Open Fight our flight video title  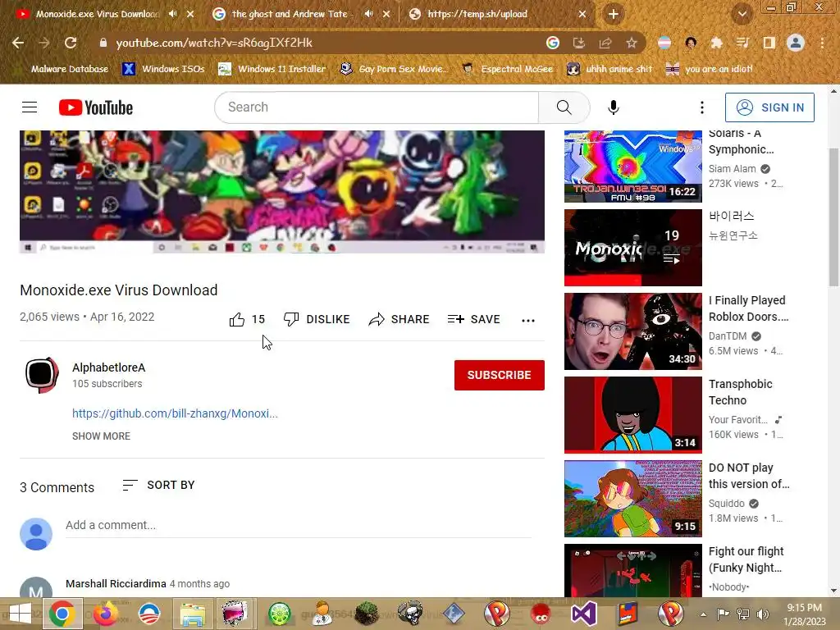(746, 559)
